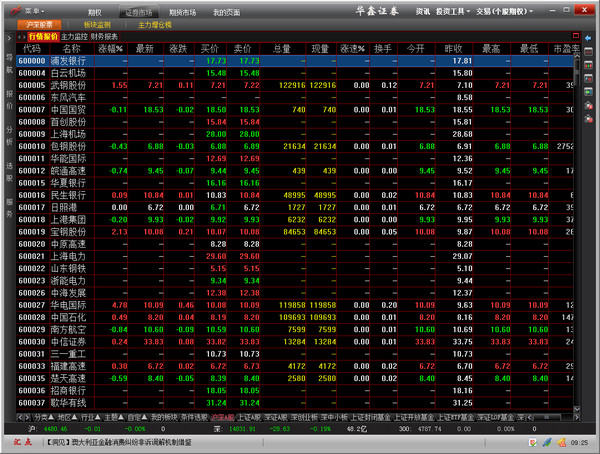Open the 行情报价 tab
Image resolution: width=600 pixels, height=454 pixels.
coord(43,37)
